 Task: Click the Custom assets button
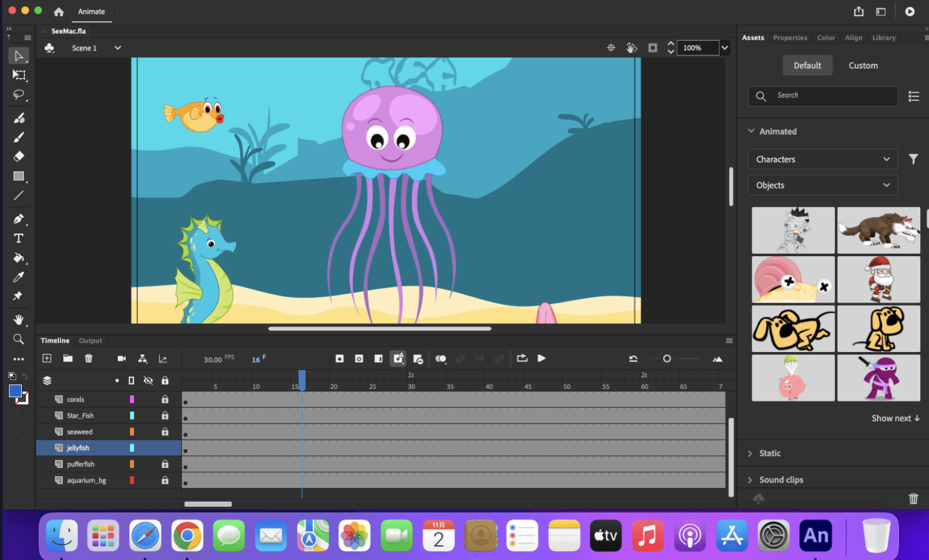[863, 65]
